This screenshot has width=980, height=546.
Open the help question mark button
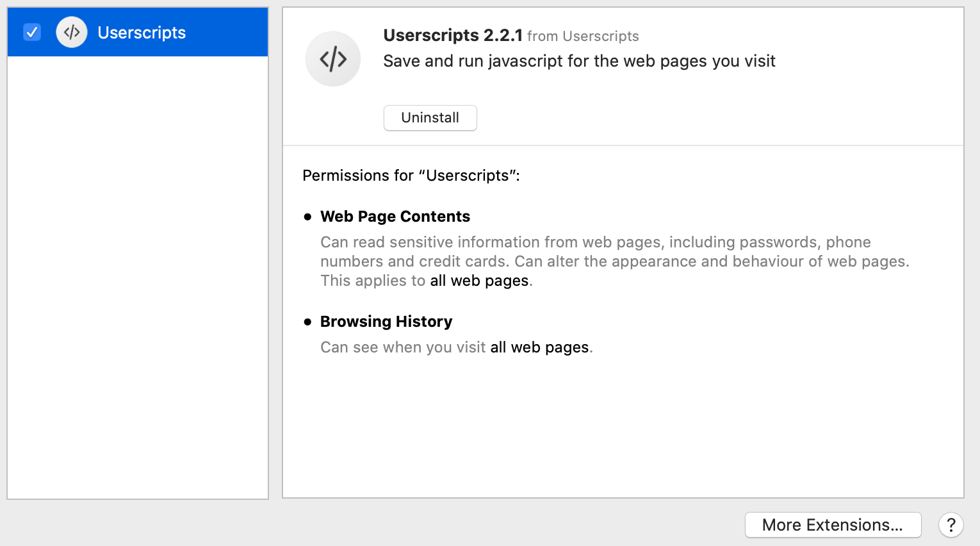coord(951,525)
